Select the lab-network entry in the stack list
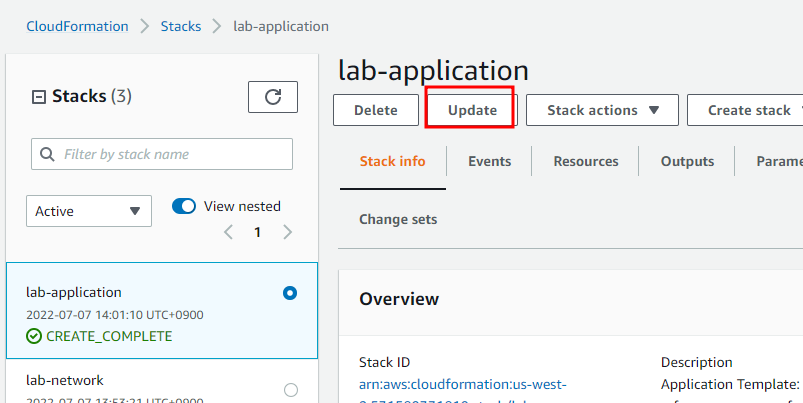This screenshot has width=803, height=403. [x=162, y=381]
